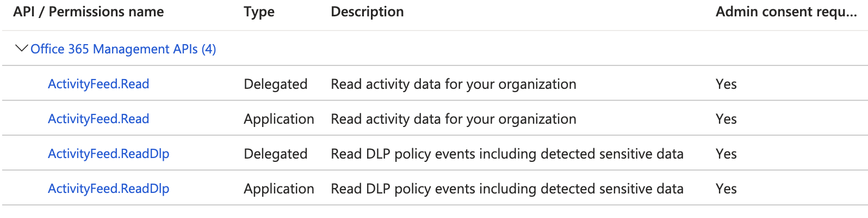Select the Delegated ActivityFeed.ReadDlp permission link
868x218 pixels.
click(x=108, y=154)
